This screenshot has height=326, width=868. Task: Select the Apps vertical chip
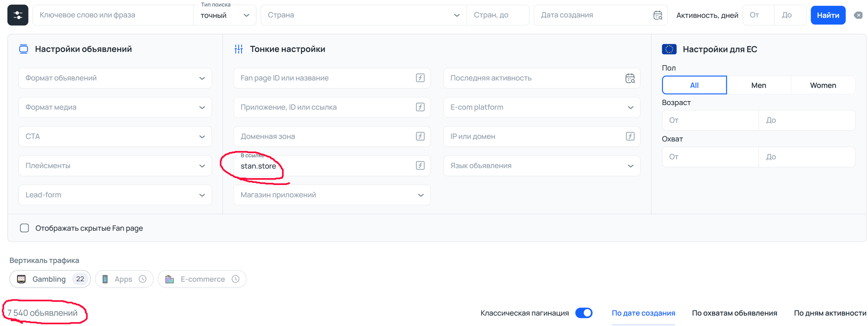[x=124, y=279]
